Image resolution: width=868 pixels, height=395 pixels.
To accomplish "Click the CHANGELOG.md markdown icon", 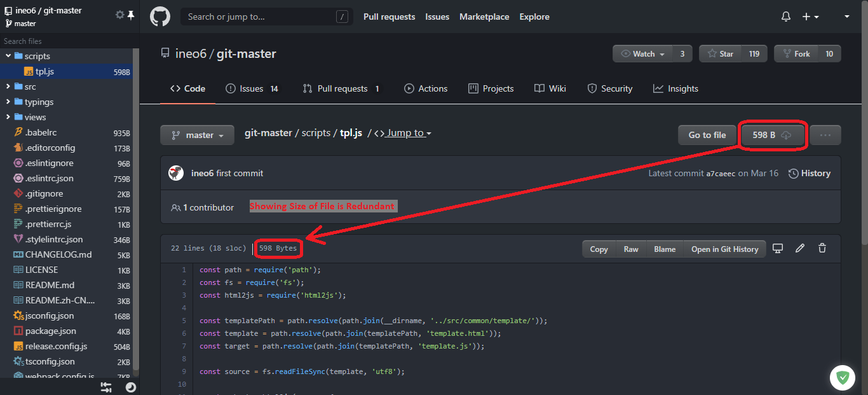I will point(18,254).
